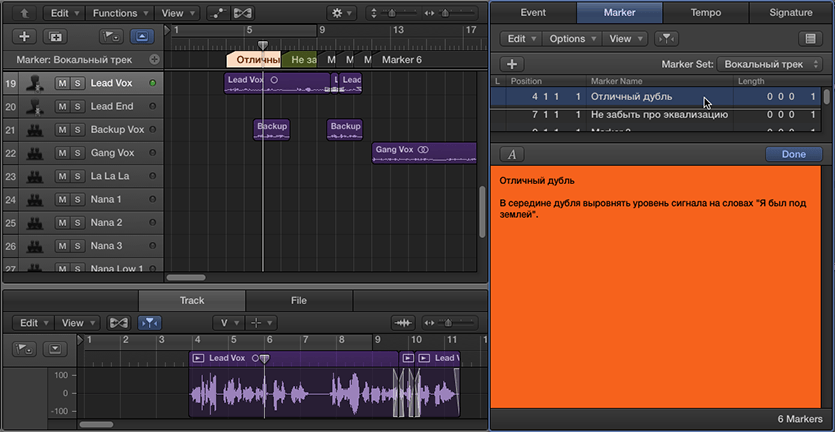Click the global tracks flag button in audio editor

23,349
